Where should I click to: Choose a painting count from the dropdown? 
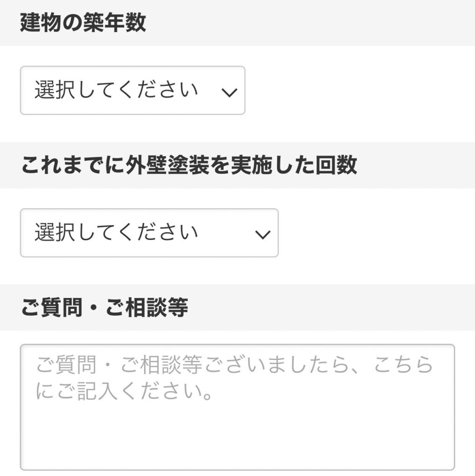click(148, 232)
